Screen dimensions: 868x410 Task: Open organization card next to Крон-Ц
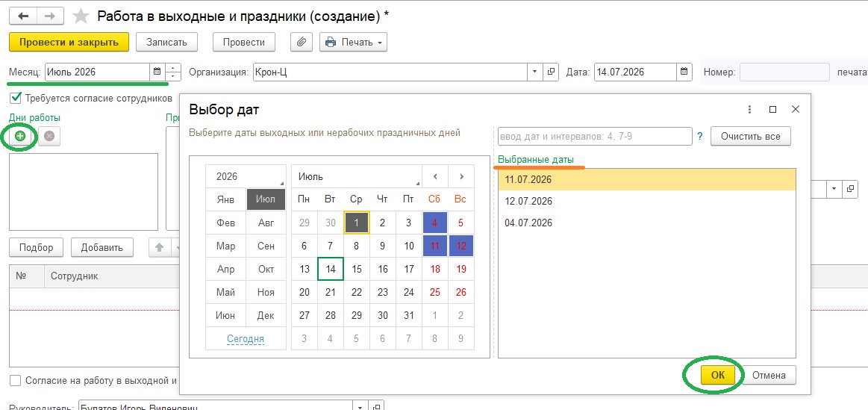click(x=551, y=72)
